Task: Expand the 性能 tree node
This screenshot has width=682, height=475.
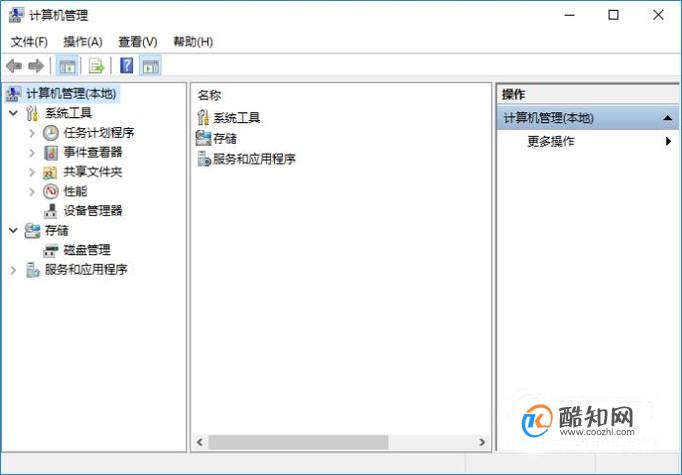Action: 32,191
